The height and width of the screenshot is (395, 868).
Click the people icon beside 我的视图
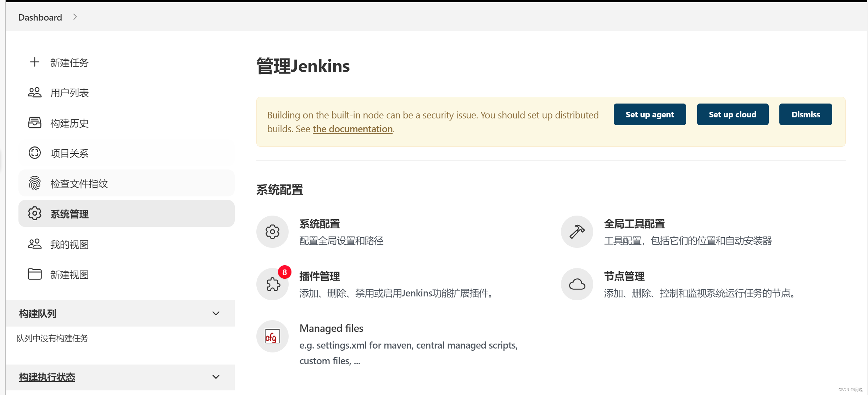click(35, 244)
